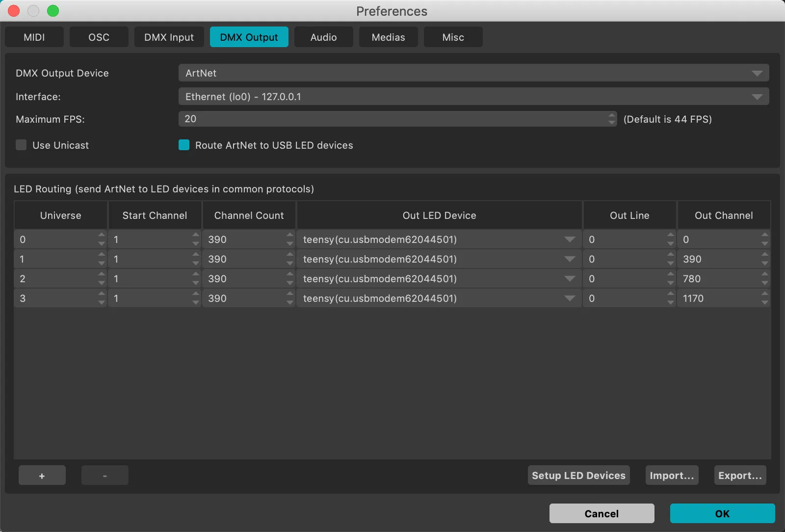
Task: Open the Interface Ethernet (lo0) dropdown
Action: click(474, 97)
